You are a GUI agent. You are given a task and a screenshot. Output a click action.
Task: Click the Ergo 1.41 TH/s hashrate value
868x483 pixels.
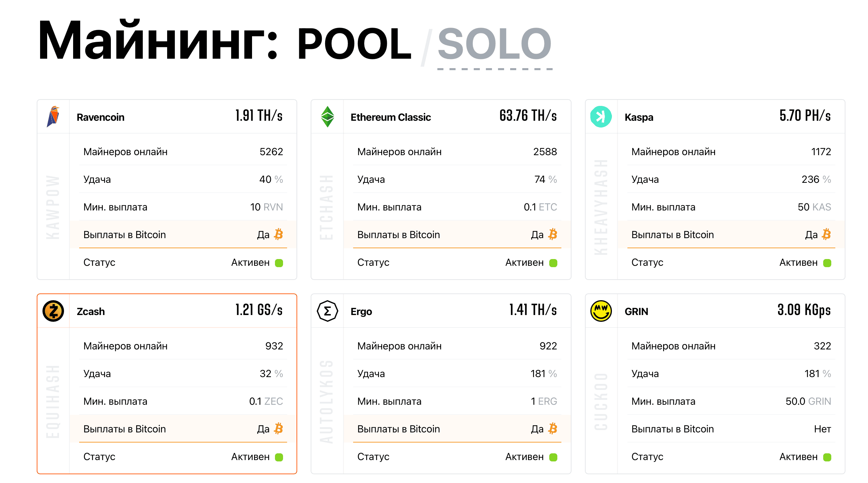click(533, 310)
